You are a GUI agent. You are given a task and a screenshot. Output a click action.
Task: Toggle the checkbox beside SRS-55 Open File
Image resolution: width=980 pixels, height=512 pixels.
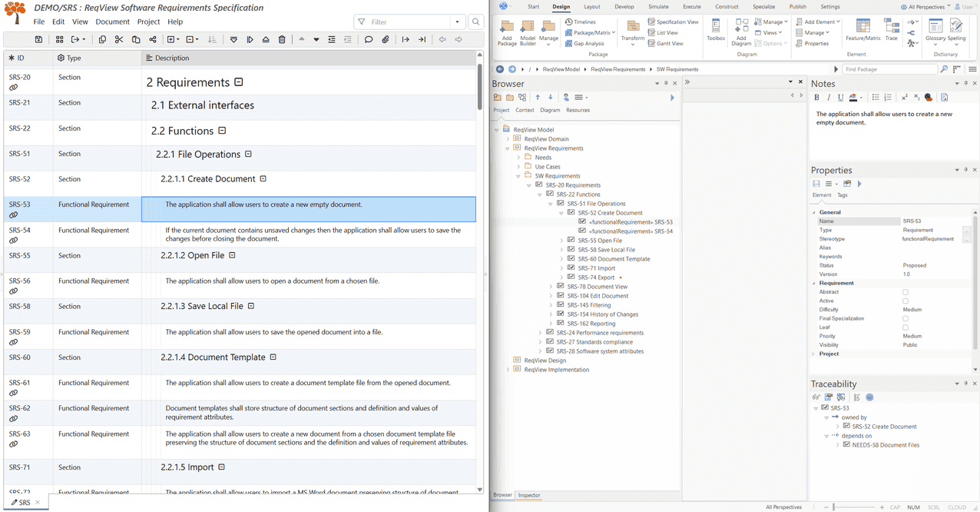pos(570,240)
